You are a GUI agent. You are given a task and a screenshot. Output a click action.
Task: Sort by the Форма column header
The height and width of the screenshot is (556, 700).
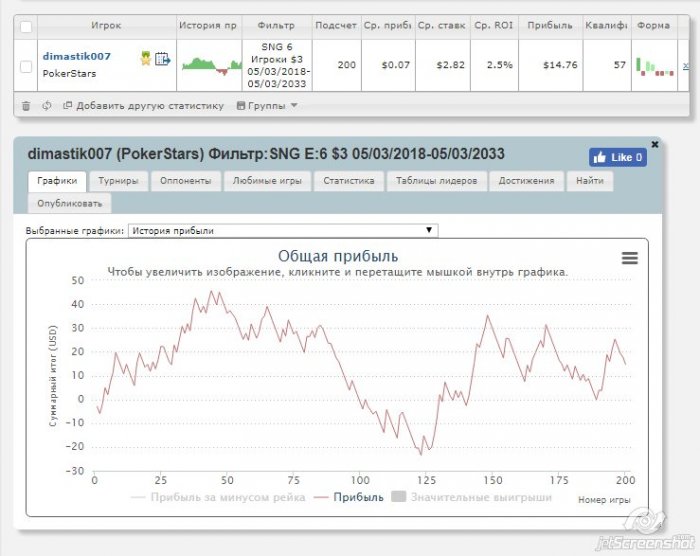[x=654, y=25]
